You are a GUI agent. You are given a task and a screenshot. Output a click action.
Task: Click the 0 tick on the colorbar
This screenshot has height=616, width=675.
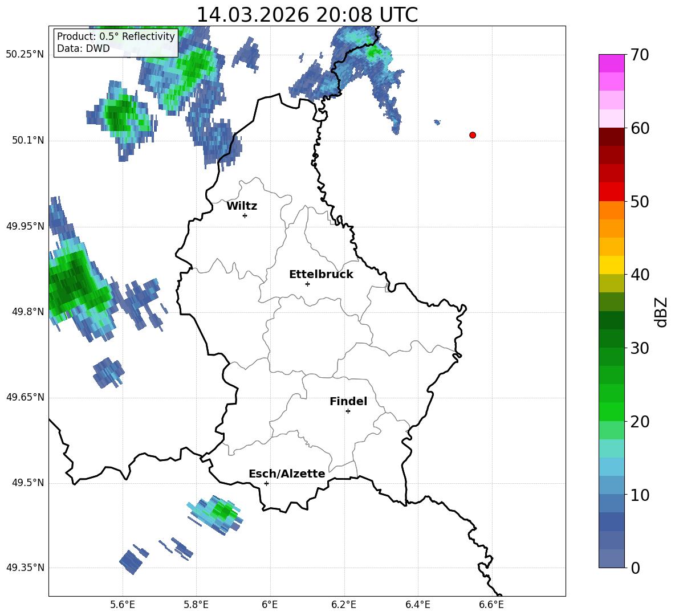click(x=635, y=568)
